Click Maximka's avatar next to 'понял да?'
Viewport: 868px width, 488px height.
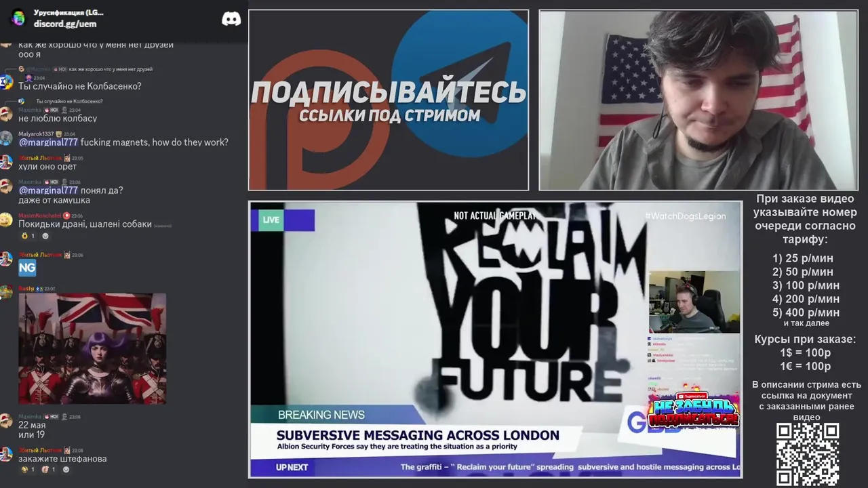[x=6, y=186]
